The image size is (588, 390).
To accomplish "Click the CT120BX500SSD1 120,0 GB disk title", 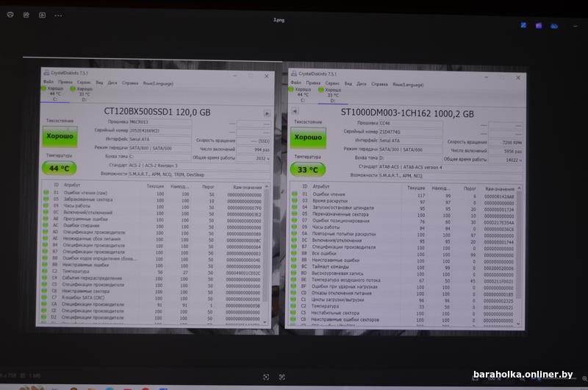I will 157,112.
